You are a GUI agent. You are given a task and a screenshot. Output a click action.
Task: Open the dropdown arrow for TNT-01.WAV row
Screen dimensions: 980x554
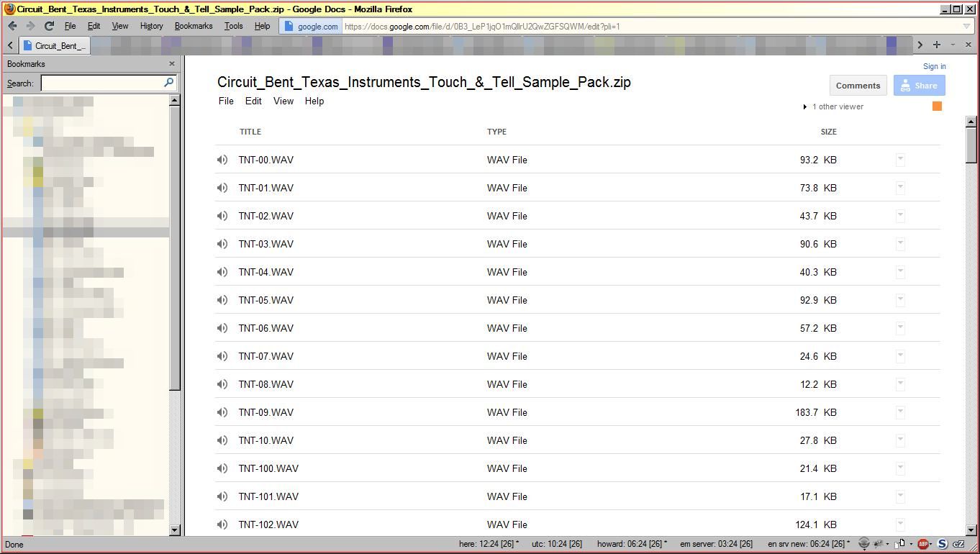[900, 188]
